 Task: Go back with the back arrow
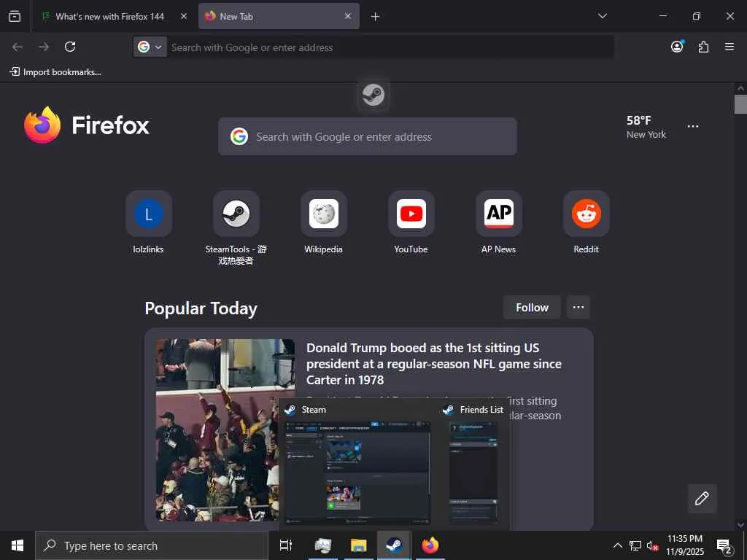18,47
